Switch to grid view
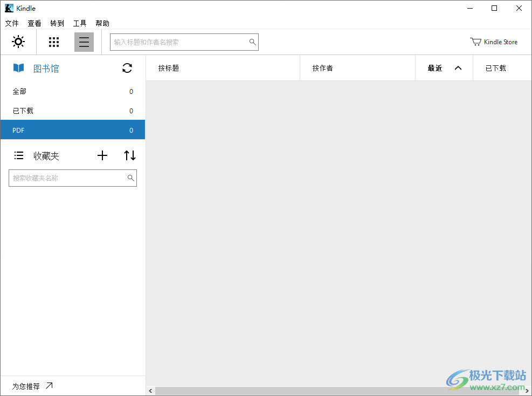 (53, 42)
